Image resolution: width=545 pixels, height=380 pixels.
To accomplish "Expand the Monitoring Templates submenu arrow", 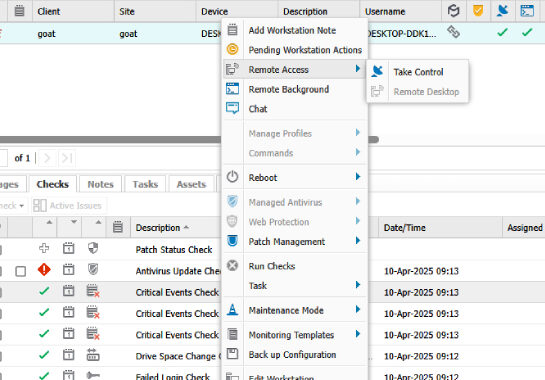I will click(358, 334).
